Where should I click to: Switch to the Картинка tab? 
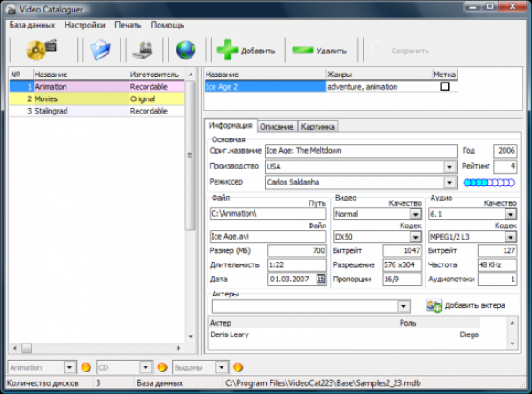point(317,127)
